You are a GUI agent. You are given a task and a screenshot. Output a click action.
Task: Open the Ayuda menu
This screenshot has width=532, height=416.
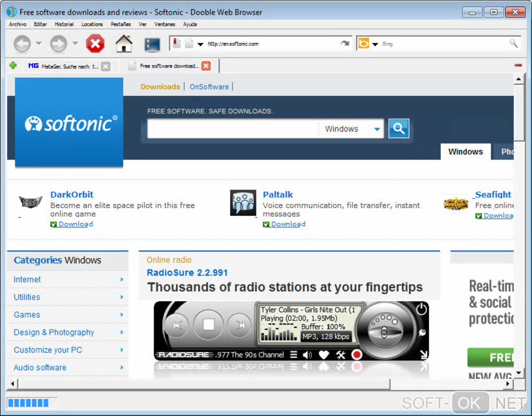coord(190,25)
